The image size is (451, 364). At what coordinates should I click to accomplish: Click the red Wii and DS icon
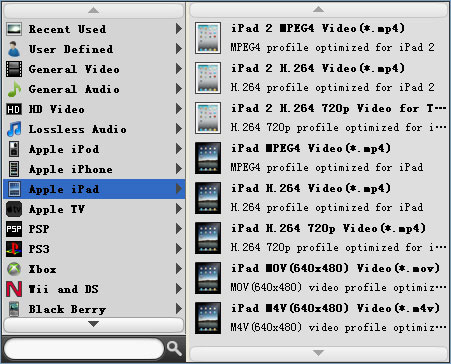14,289
